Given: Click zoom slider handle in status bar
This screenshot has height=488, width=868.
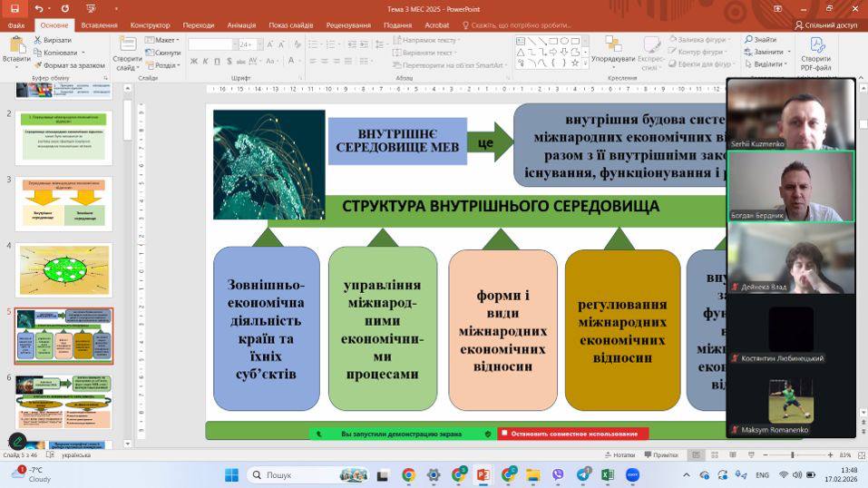Looking at the screenshot, I should [793, 454].
